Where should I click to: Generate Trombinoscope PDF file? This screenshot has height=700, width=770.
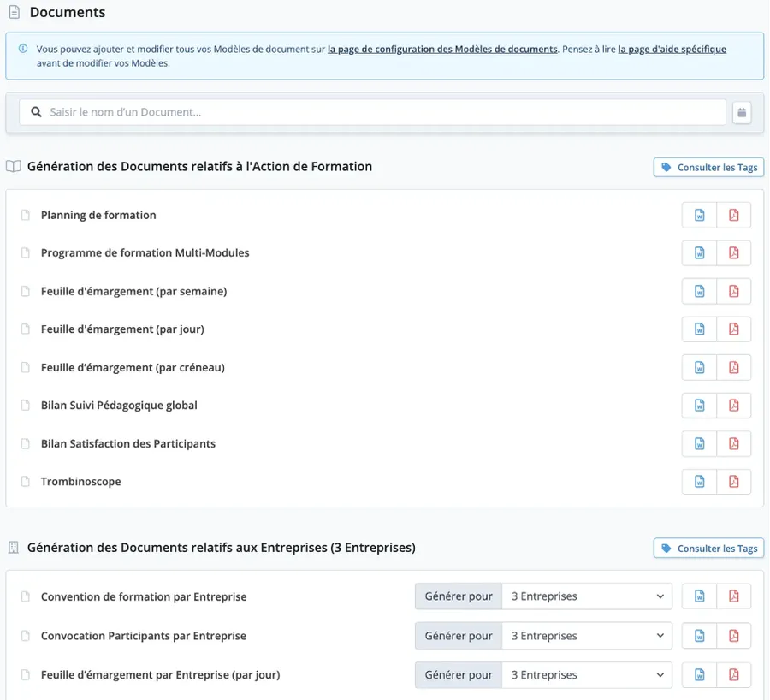click(x=733, y=482)
